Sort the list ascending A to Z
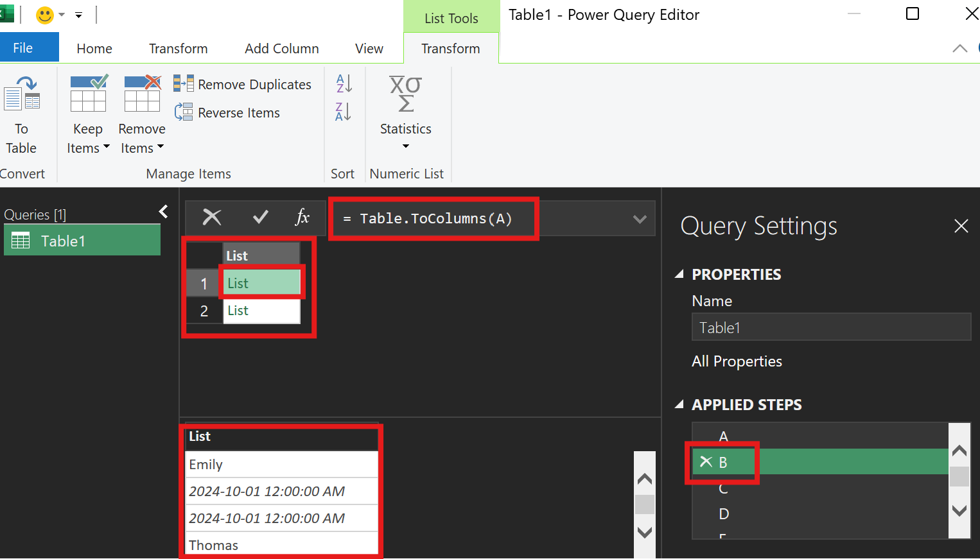The width and height of the screenshot is (980, 559). point(344,83)
